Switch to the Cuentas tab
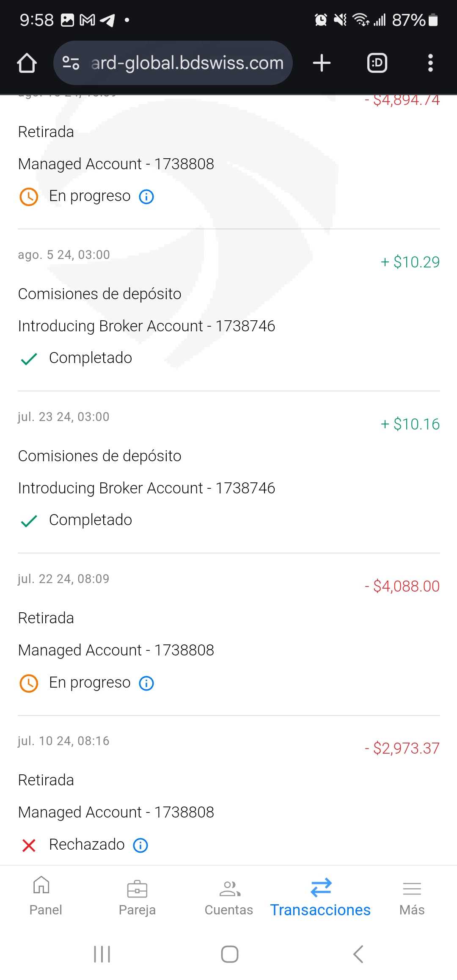457x980 pixels. [x=228, y=896]
